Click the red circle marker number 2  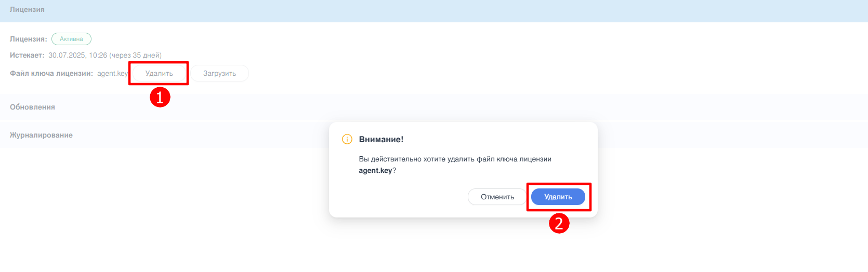tap(559, 223)
